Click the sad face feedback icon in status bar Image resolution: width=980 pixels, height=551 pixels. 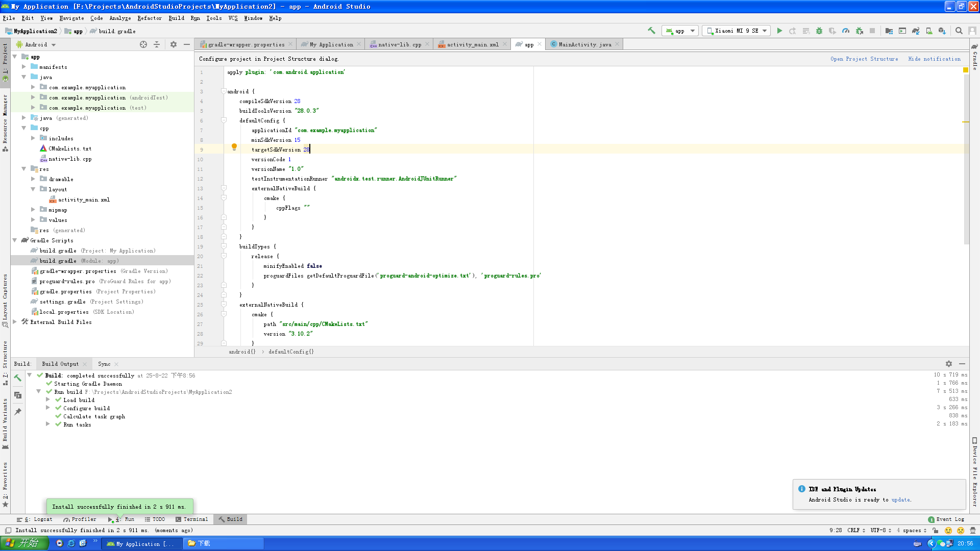(961, 531)
